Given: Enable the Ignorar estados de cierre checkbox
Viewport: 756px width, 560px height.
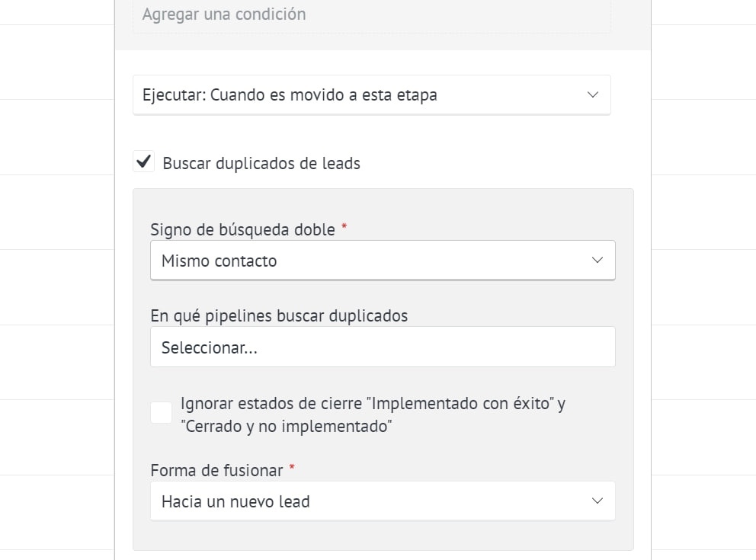Looking at the screenshot, I should point(161,413).
